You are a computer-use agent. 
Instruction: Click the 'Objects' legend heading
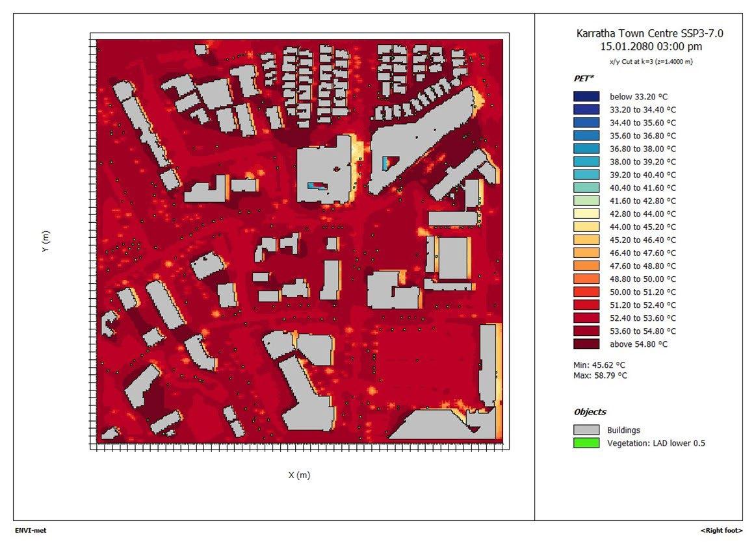[x=590, y=412]
